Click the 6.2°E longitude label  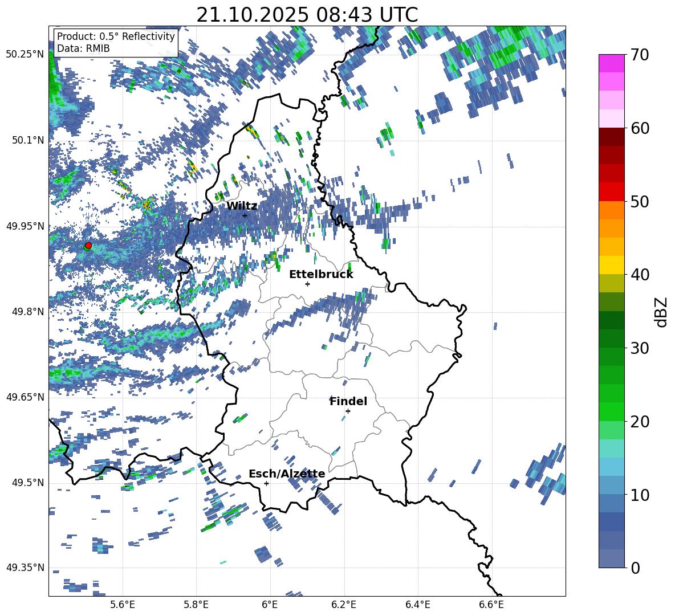[x=344, y=605]
